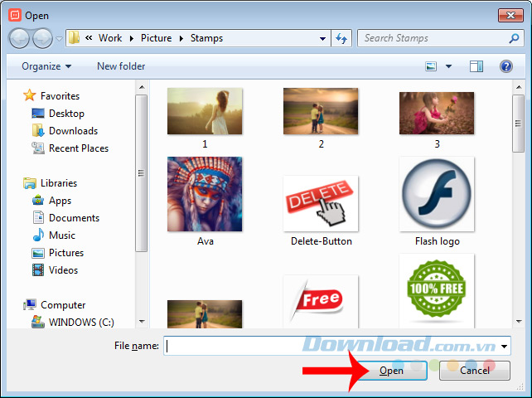Open the Apps library
This screenshot has width=532, height=398.
tap(60, 201)
